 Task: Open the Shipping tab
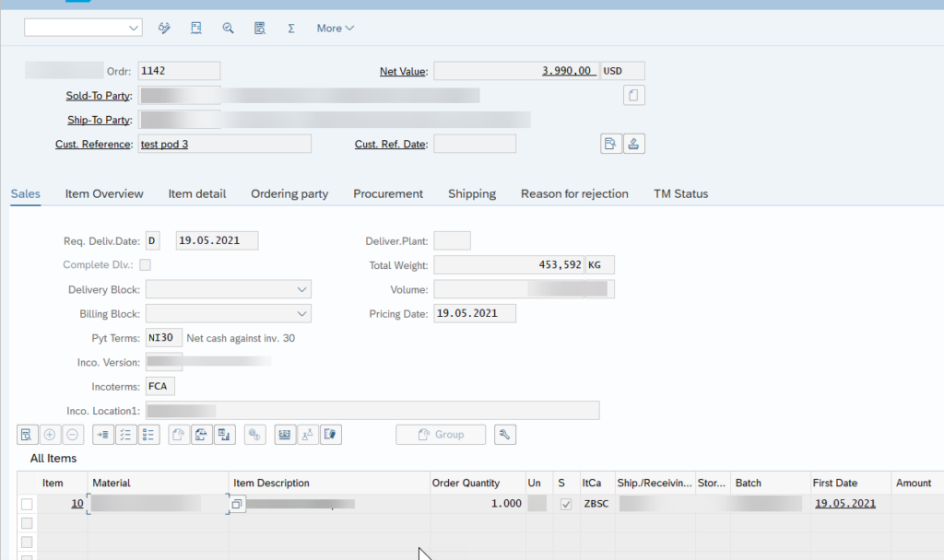(x=472, y=193)
